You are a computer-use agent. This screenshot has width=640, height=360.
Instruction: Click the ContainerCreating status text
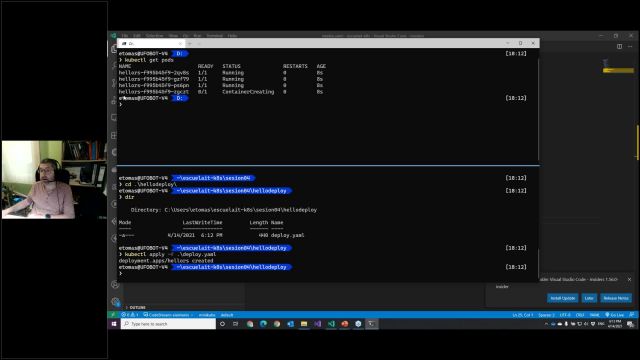coord(248,92)
